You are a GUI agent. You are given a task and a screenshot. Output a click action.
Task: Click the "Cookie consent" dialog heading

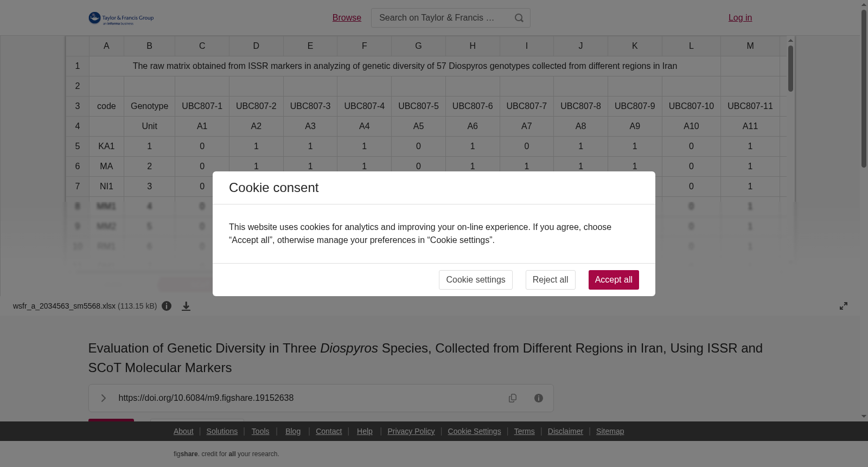pos(273,188)
